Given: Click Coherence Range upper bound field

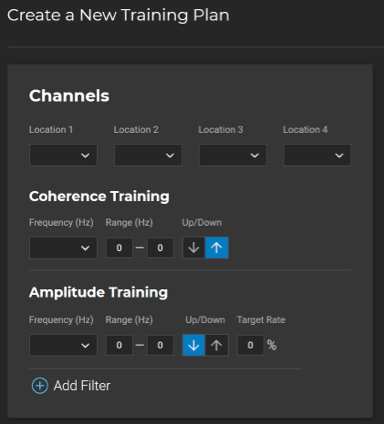Looking at the screenshot, I should pyautogui.click(x=160, y=248).
